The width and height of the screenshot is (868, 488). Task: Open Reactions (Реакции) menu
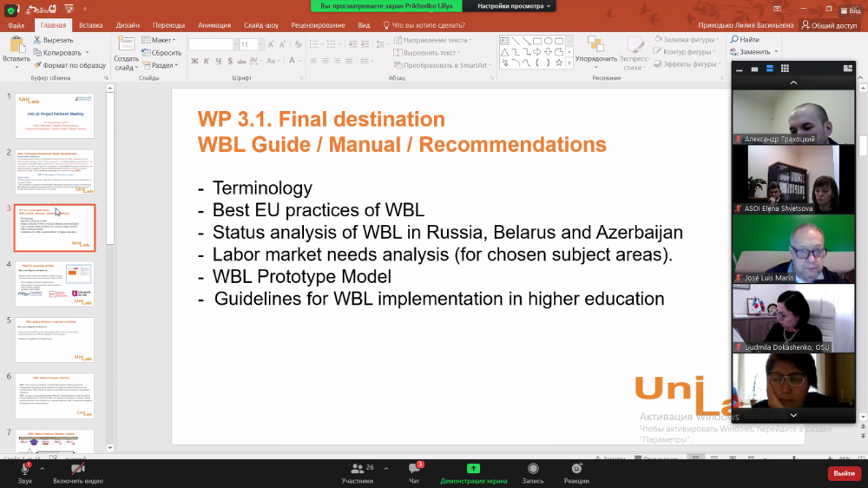(576, 472)
